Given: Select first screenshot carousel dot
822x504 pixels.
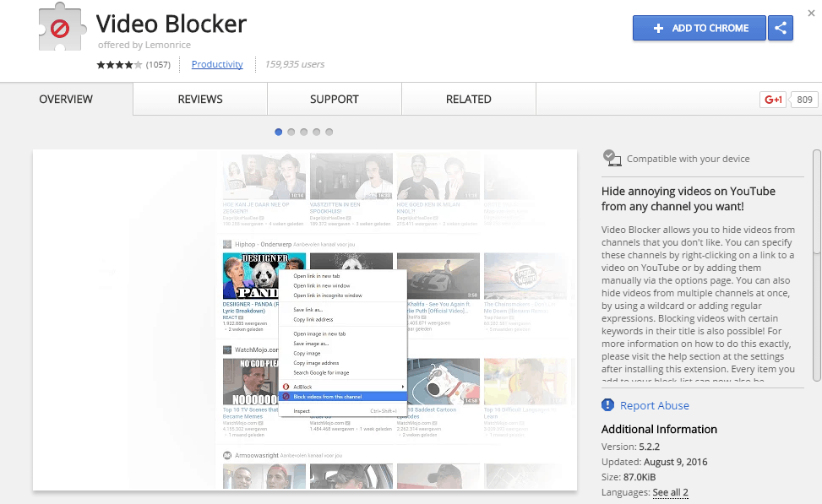Looking at the screenshot, I should coord(279,132).
